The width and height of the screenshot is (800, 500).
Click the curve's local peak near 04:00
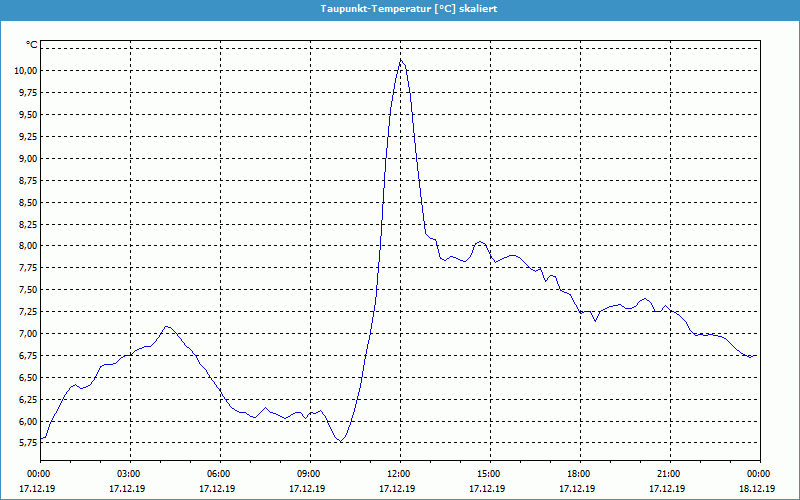[x=167, y=326]
